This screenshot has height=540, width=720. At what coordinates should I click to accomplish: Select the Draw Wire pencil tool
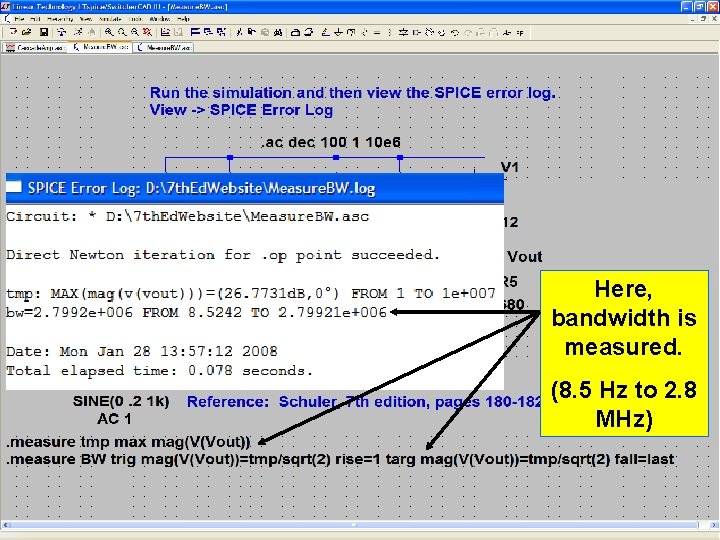coord(326,32)
